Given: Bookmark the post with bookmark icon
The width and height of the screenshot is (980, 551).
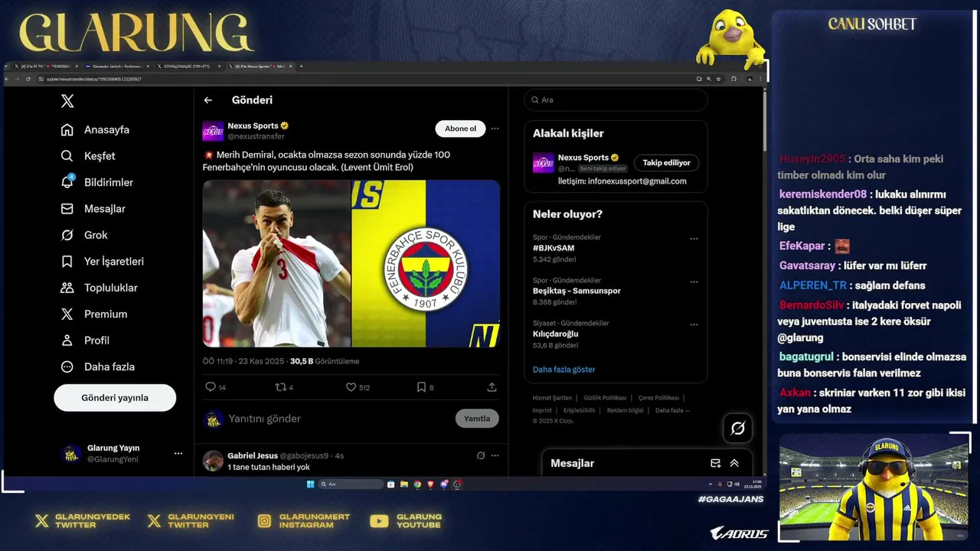Looking at the screenshot, I should (421, 387).
